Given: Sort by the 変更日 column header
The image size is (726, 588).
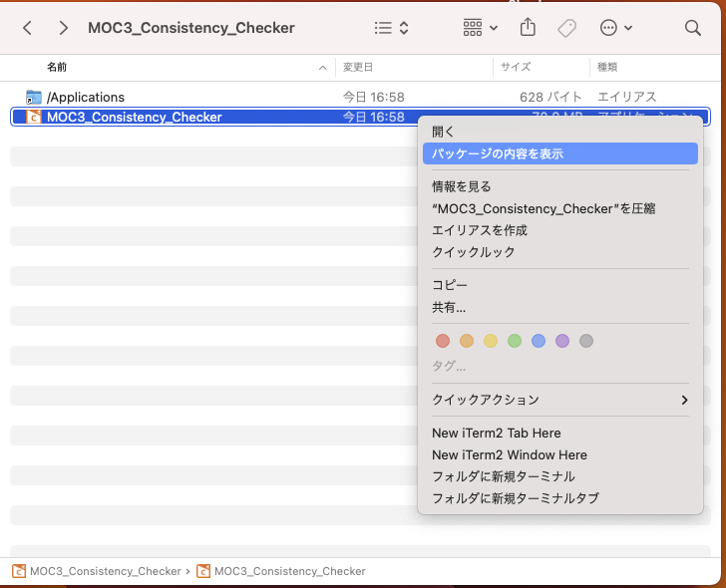Looking at the screenshot, I should pyautogui.click(x=358, y=68).
